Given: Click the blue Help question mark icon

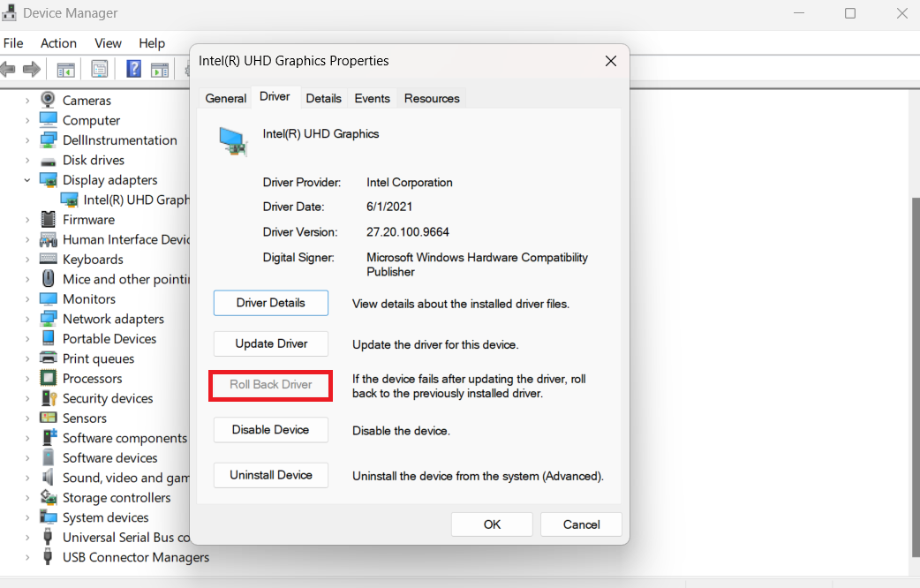Looking at the screenshot, I should tap(134, 69).
